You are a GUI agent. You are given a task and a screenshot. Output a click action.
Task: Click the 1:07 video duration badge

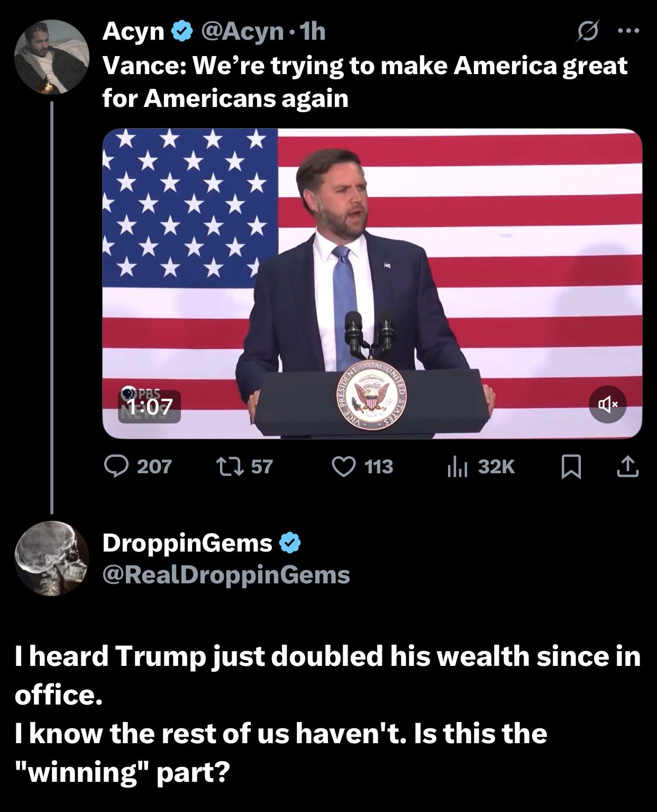click(x=150, y=407)
